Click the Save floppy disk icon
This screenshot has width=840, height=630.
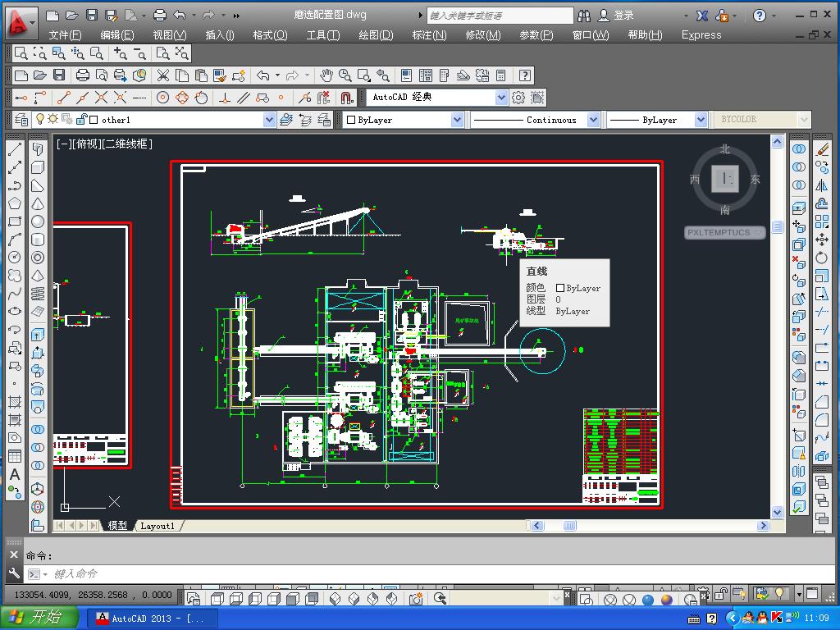pyautogui.click(x=59, y=75)
